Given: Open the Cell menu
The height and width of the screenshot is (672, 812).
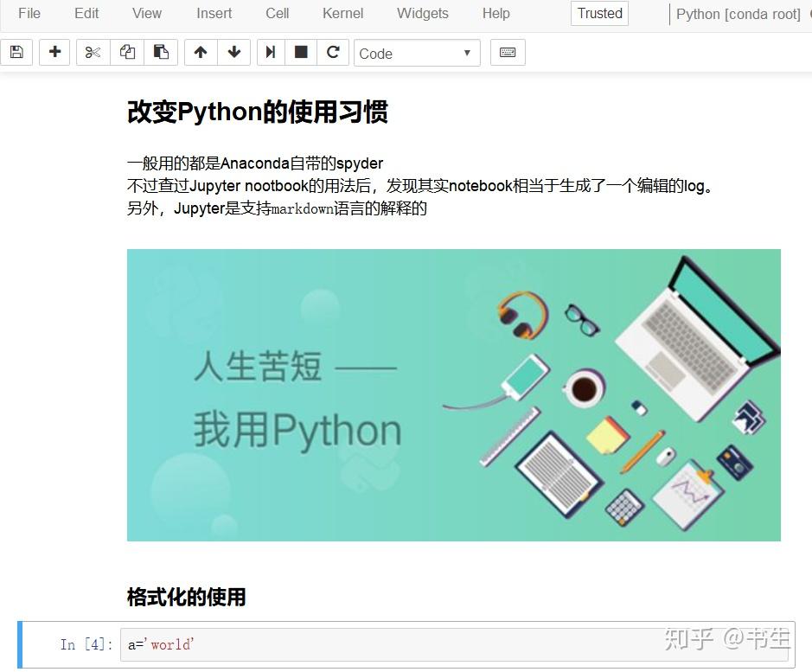Looking at the screenshot, I should pyautogui.click(x=277, y=13).
